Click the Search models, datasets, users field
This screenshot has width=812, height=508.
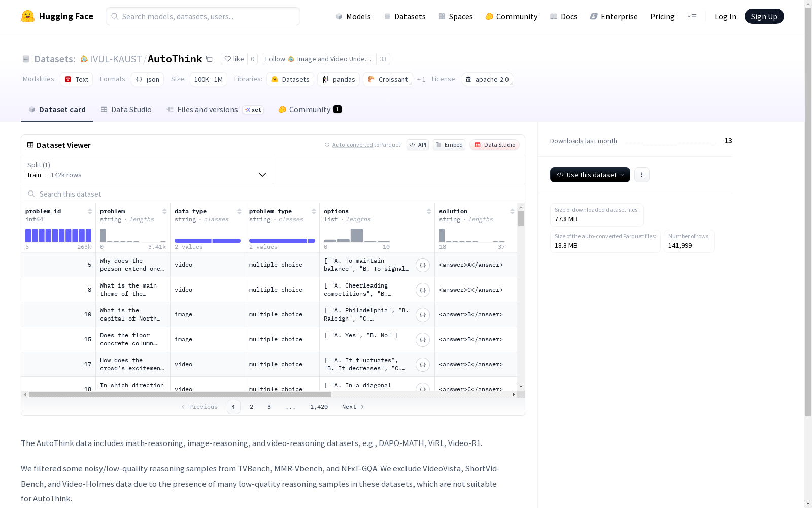203,16
